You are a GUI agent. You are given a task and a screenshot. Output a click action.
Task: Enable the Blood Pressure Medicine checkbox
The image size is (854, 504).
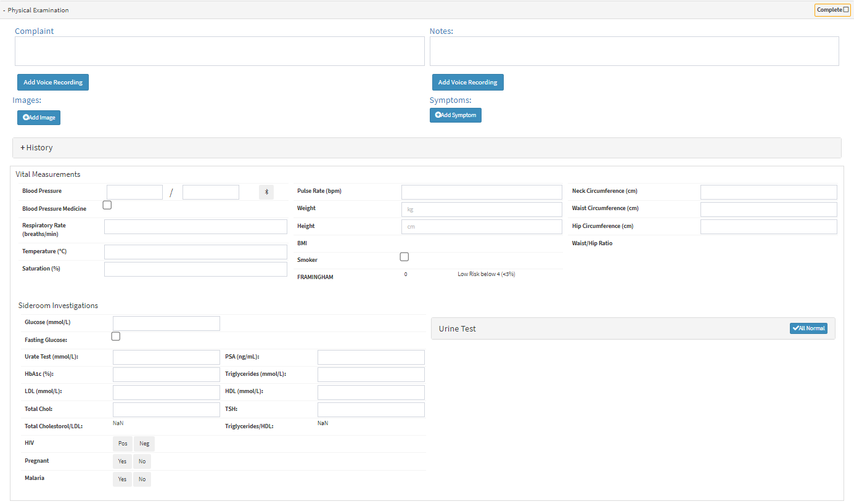[107, 205]
